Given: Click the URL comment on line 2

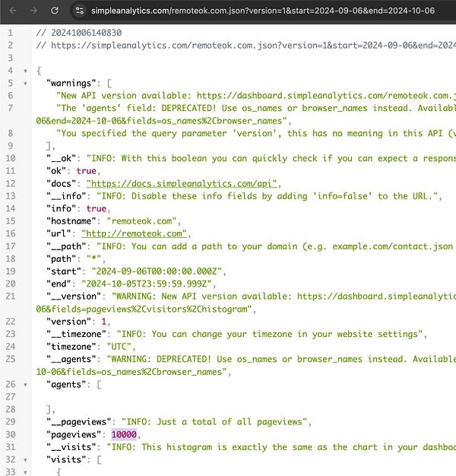Looking at the screenshot, I should click(246, 45).
